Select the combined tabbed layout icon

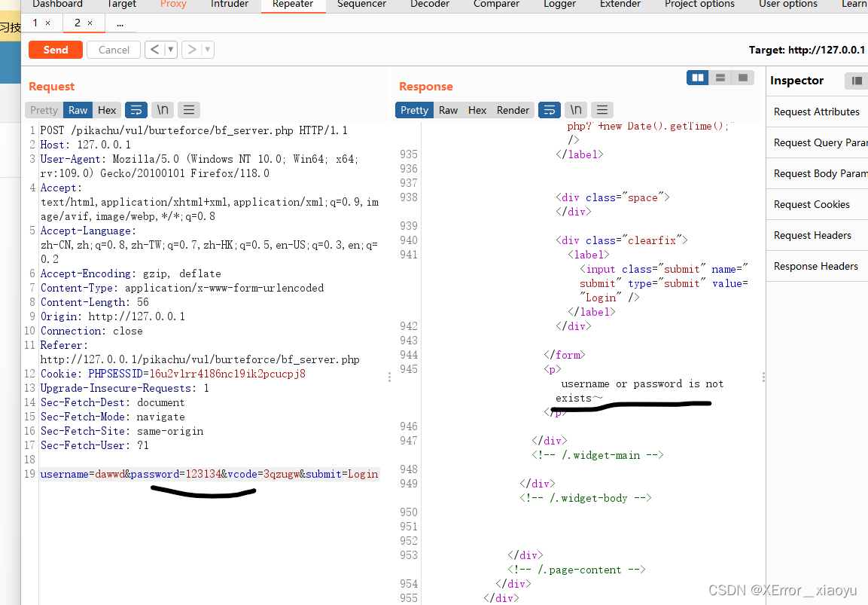[743, 78]
